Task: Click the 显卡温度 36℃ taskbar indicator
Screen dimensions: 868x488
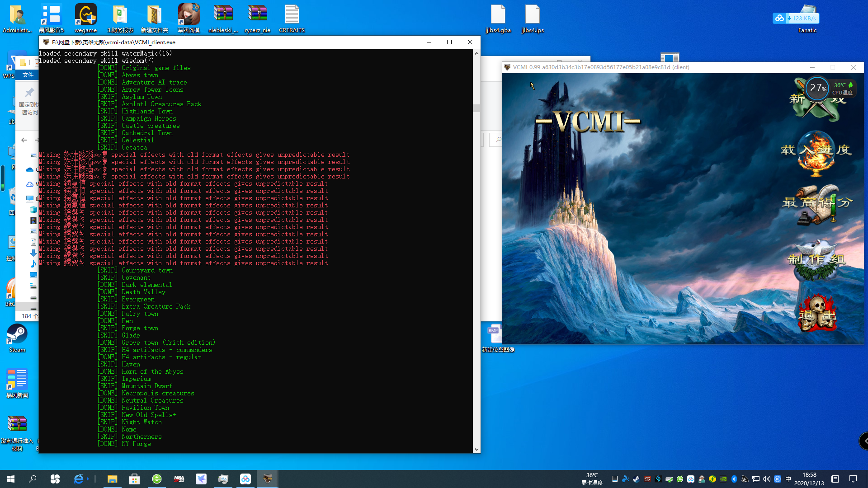Action: (x=592, y=479)
